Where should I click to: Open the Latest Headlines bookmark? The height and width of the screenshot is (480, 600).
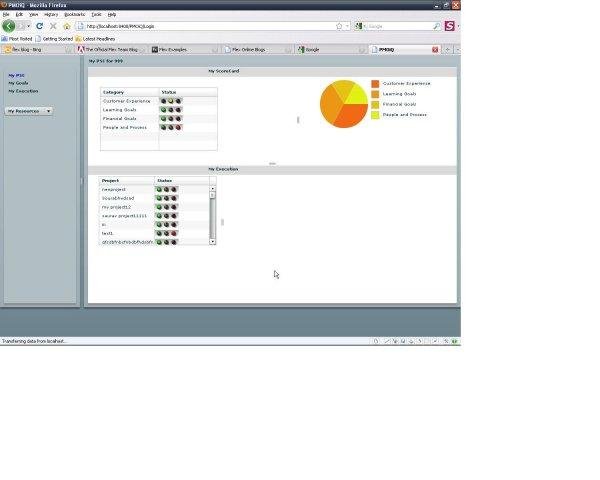pos(95,39)
